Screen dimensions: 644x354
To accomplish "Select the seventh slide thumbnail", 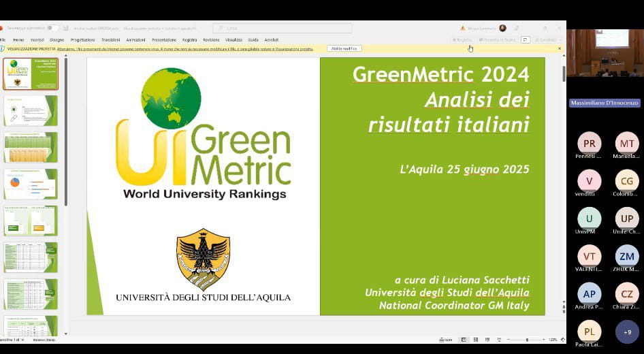I will point(31,294).
